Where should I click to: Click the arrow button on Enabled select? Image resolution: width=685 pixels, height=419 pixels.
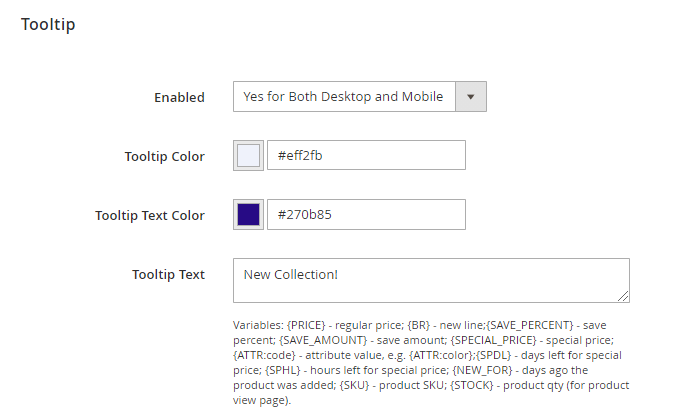pos(471,97)
